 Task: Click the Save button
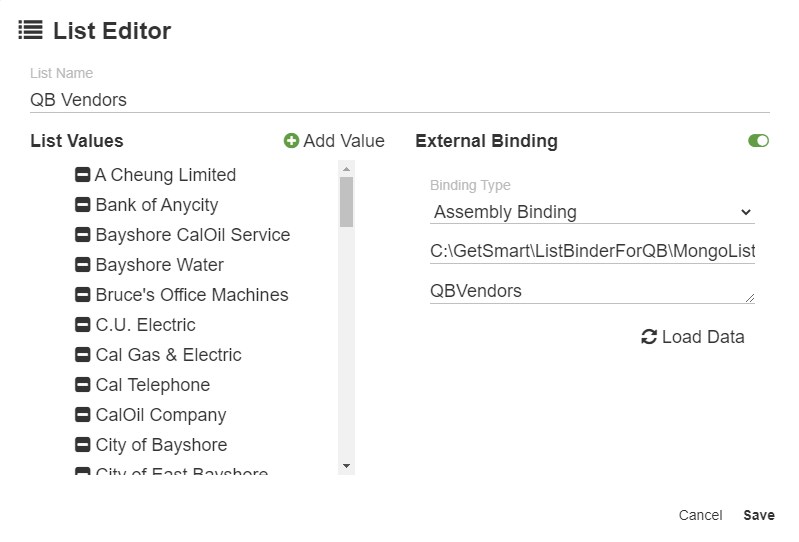pos(758,515)
